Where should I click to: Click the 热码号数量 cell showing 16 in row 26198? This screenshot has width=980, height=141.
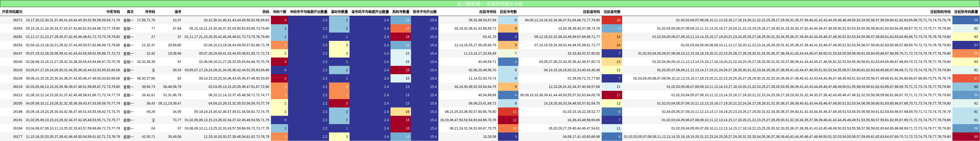point(401,112)
